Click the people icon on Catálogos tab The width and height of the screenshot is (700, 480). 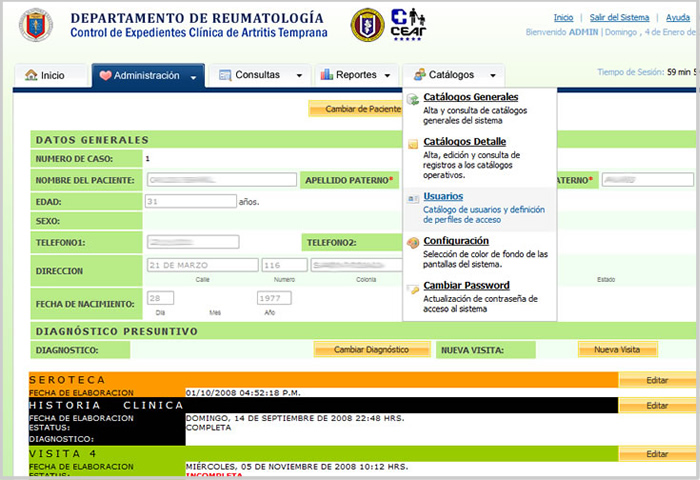pos(420,74)
